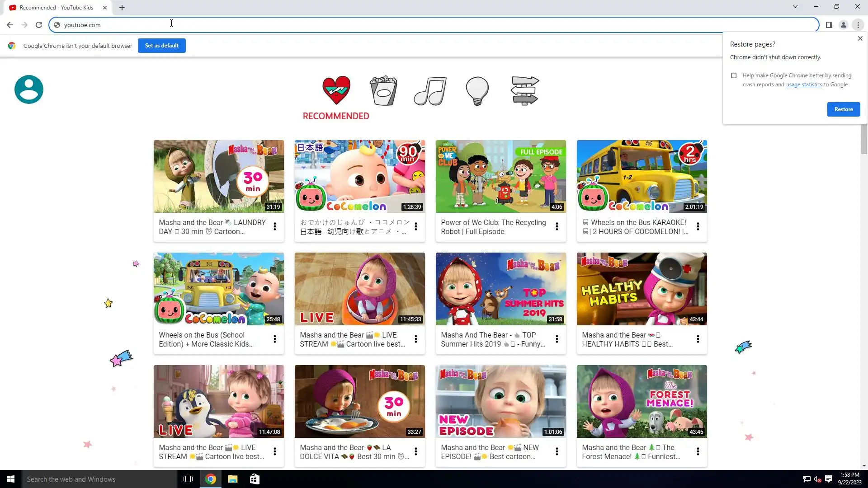Viewport: 868px width, 488px height.
Task: Click the Restore button
Action: coord(843,109)
